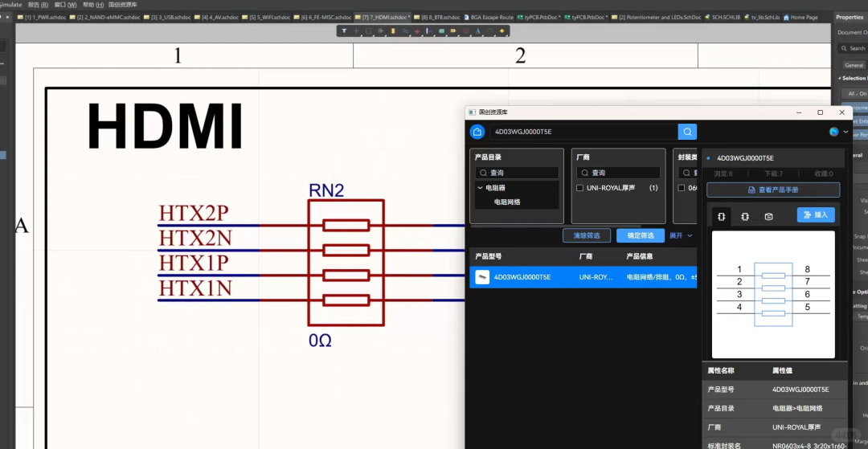Click the place directive (red circle) icon
868x449 pixels.
465,31
